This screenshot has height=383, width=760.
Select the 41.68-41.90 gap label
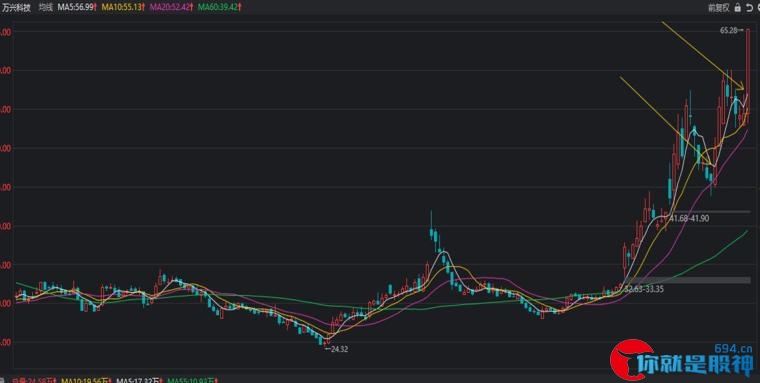(x=689, y=219)
